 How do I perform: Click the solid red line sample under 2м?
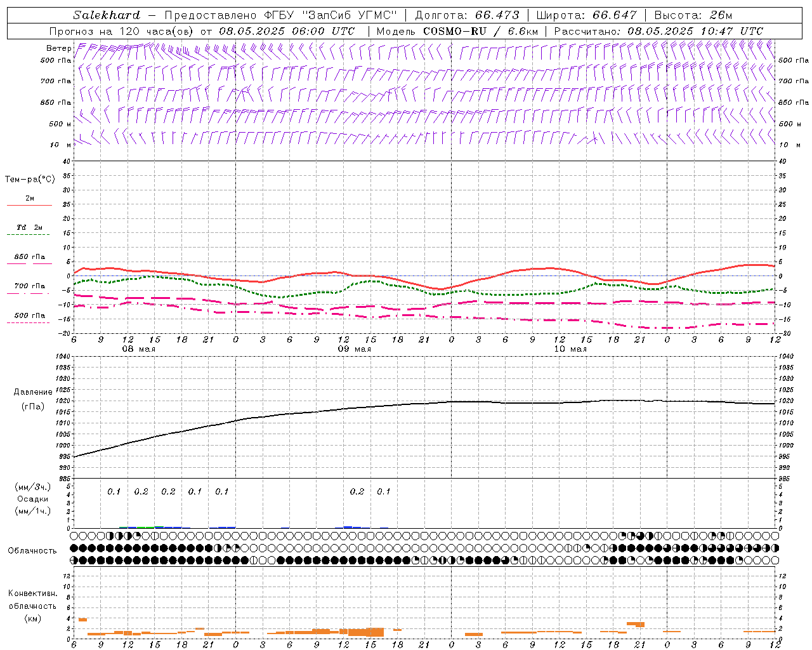click(x=29, y=206)
